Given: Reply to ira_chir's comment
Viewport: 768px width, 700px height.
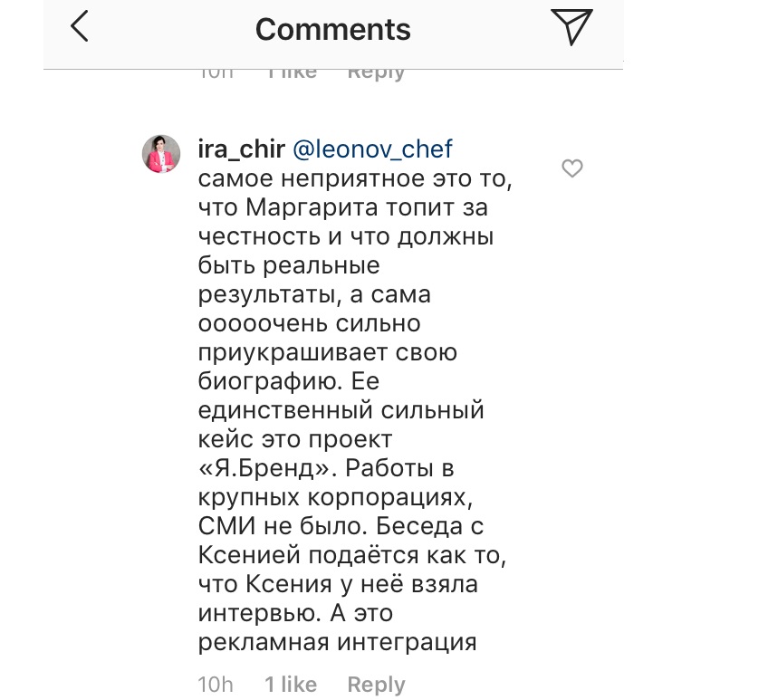Looking at the screenshot, I should (376, 685).
